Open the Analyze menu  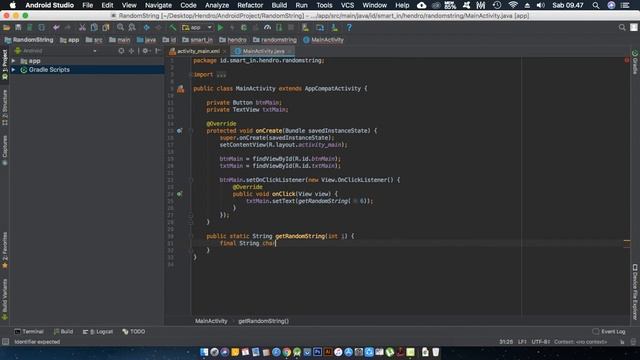tap(217, 5)
